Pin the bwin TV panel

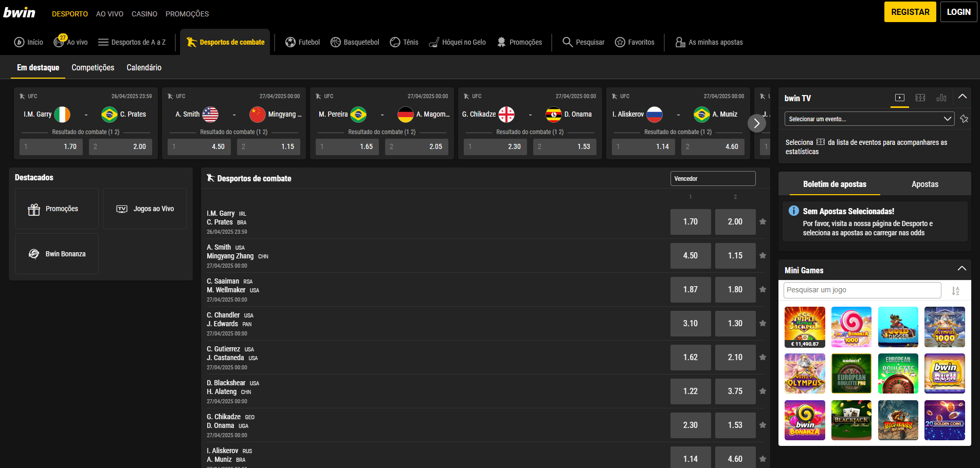click(x=964, y=119)
